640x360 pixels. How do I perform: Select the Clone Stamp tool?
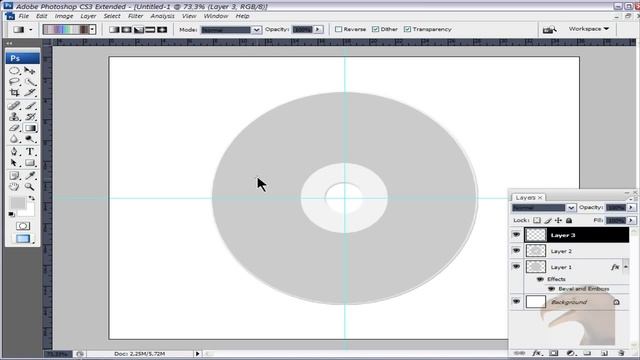[x=14, y=117]
